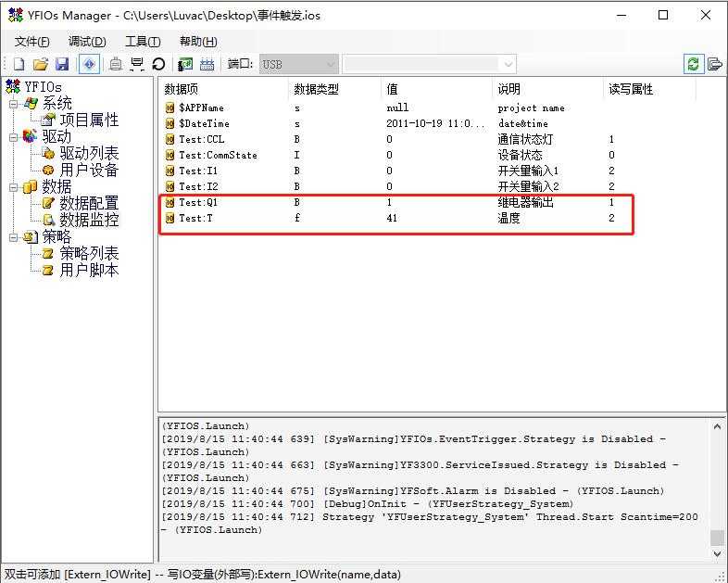This screenshot has width=728, height=583.
Task: Click the blue grid module toolbar icon
Action: pos(207,64)
